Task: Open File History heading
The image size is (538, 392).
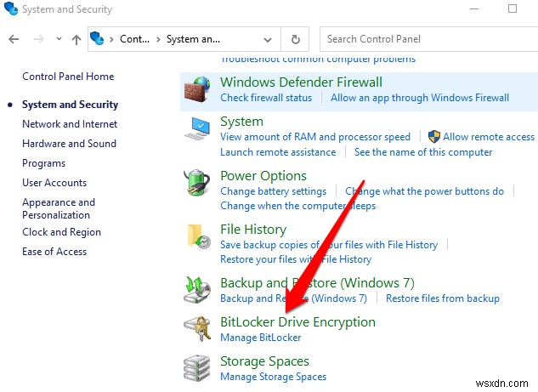Action: click(253, 230)
